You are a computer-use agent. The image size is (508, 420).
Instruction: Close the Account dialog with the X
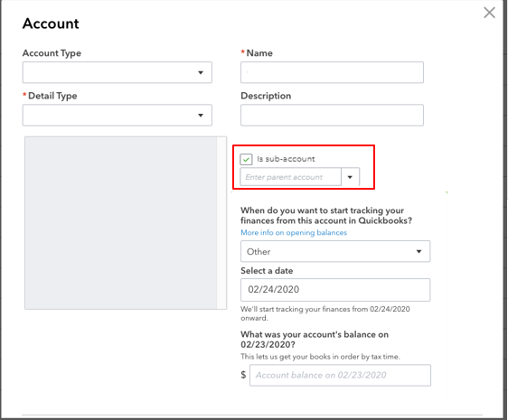point(489,13)
